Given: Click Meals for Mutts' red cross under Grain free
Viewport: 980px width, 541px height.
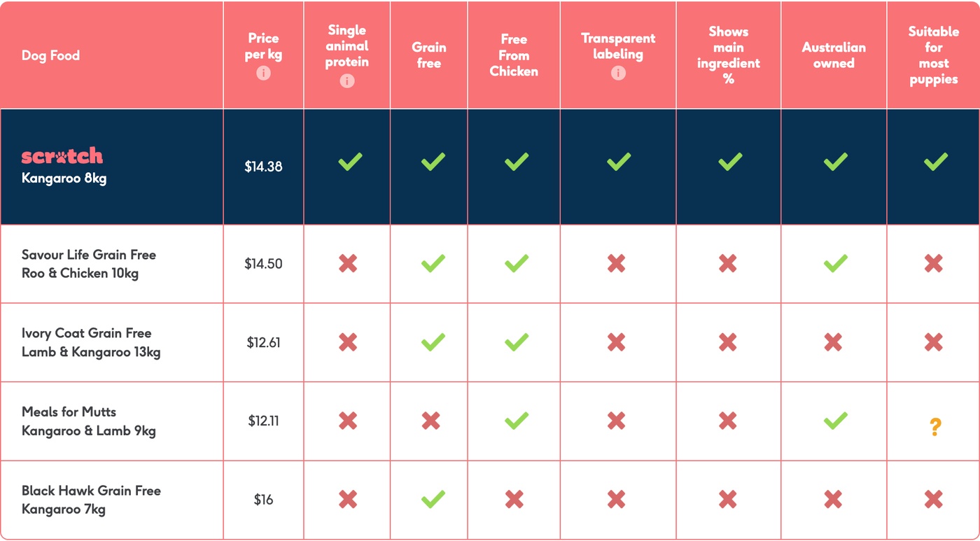Looking at the screenshot, I should point(431,421).
